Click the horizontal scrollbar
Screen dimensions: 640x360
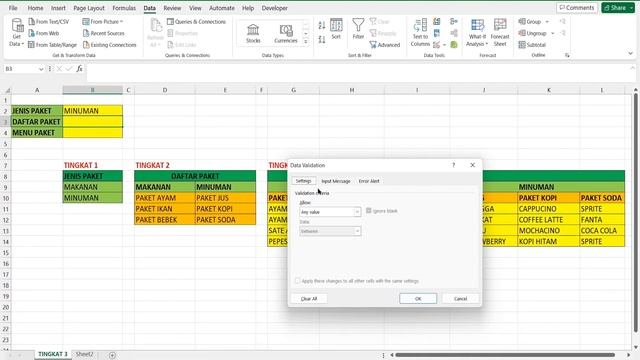pyautogui.click(x=505, y=355)
